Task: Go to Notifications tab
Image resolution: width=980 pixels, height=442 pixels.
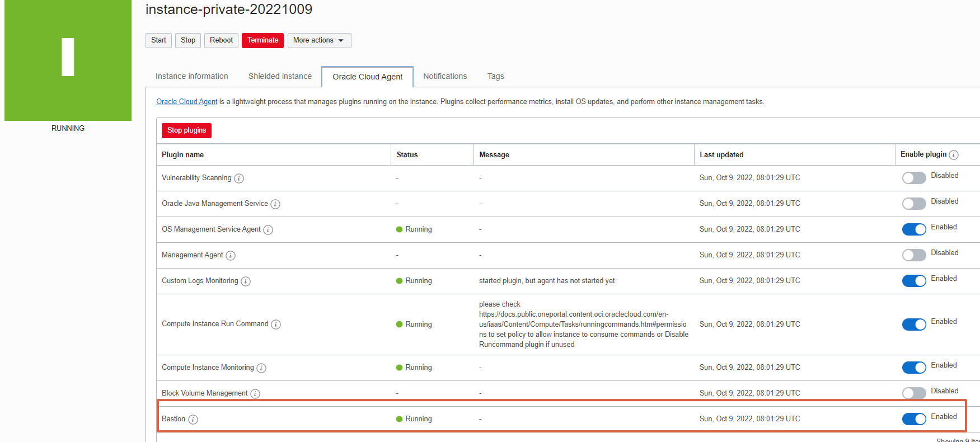Action: 445,76
